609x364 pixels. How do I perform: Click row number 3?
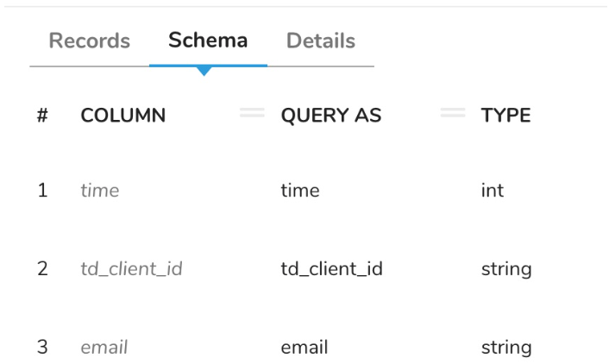(42, 348)
